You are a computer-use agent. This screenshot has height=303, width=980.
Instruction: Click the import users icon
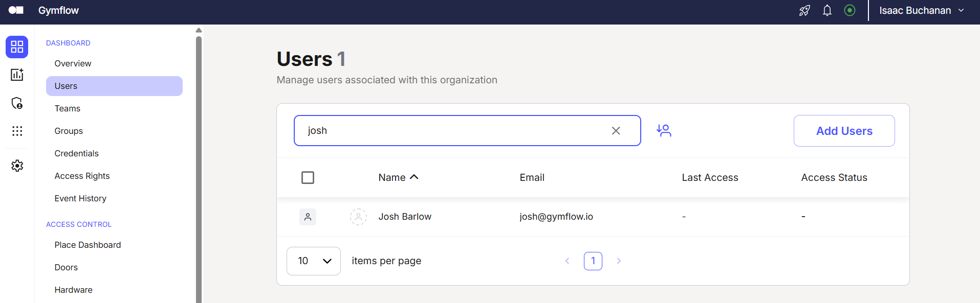(664, 131)
